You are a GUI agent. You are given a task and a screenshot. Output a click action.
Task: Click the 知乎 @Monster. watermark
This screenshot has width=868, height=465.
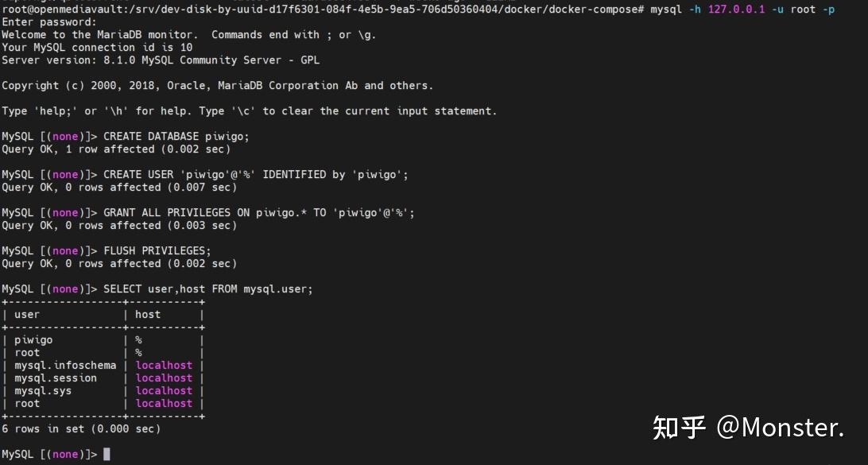click(748, 428)
